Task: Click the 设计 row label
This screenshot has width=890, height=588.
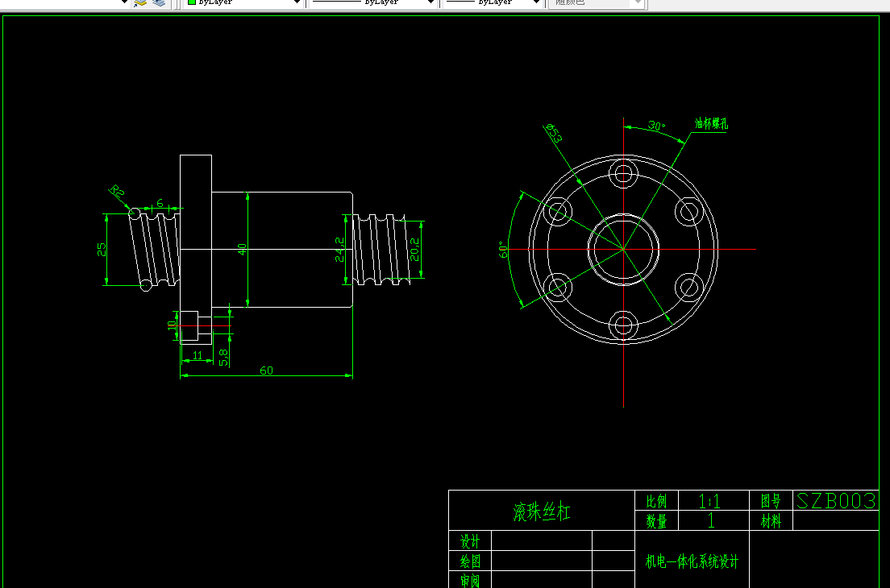Action: 469,541
